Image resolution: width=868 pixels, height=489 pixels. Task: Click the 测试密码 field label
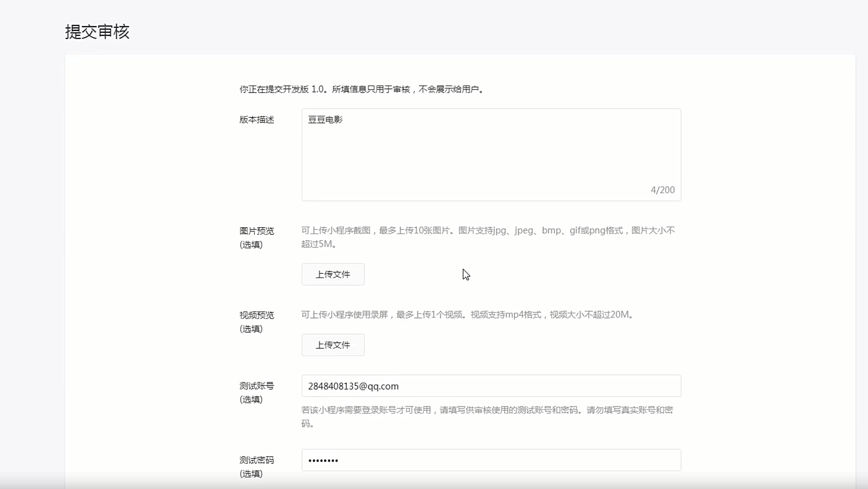[256, 460]
